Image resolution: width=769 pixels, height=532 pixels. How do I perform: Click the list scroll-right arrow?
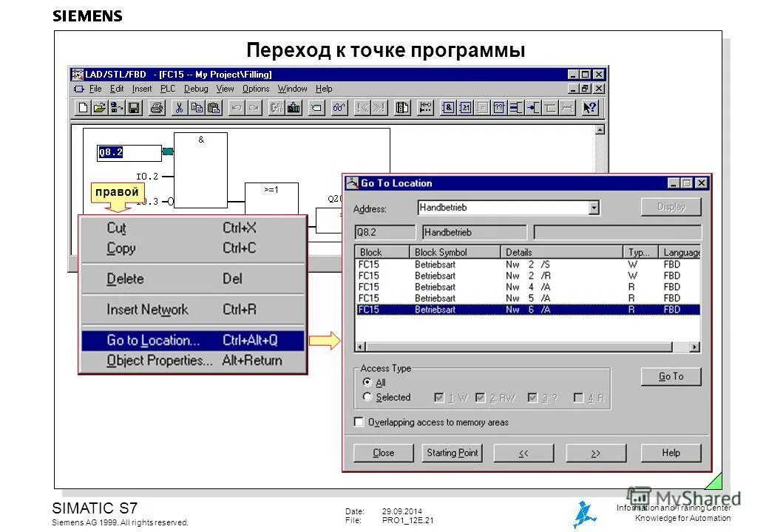tap(694, 347)
